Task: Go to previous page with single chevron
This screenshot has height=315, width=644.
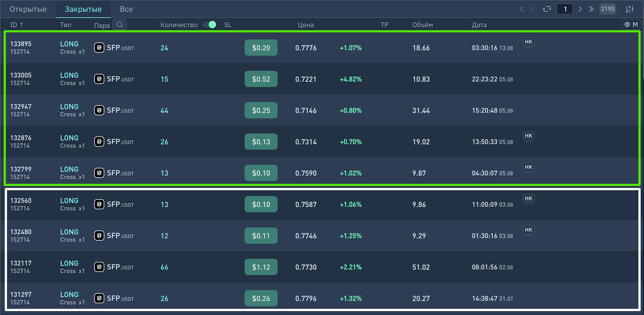Action: (533, 9)
